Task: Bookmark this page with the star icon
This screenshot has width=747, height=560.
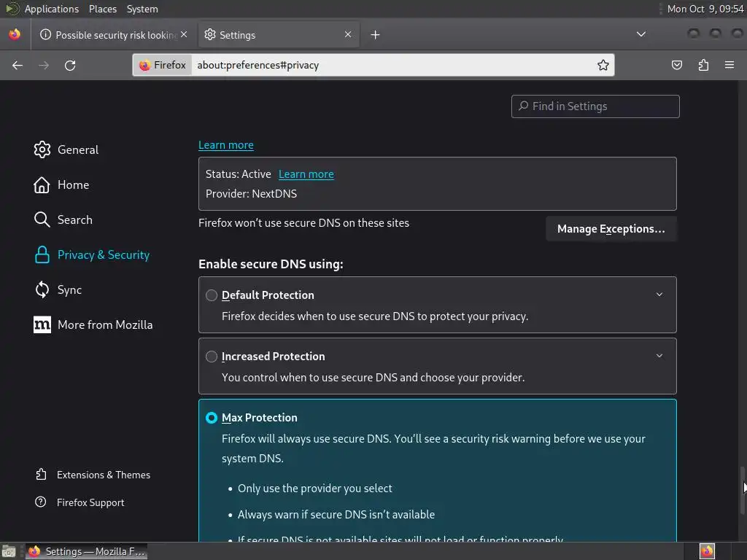Action: coord(603,65)
